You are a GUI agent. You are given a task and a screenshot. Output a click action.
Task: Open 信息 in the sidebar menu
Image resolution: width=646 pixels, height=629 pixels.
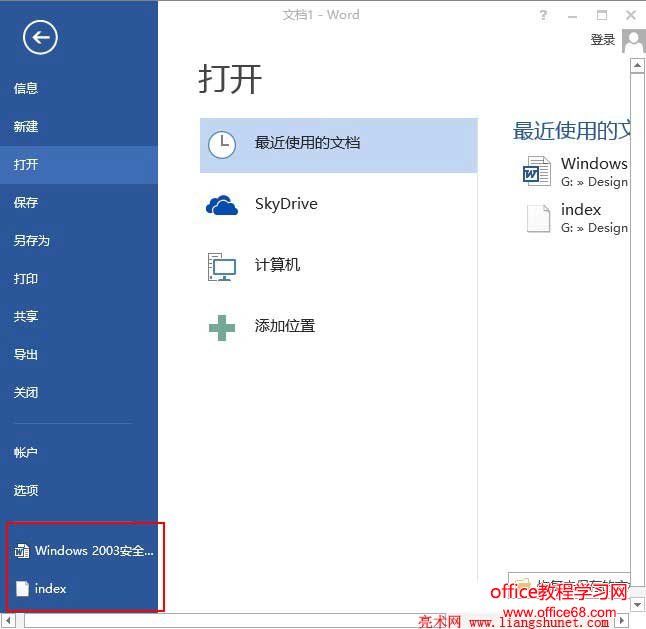click(26, 88)
